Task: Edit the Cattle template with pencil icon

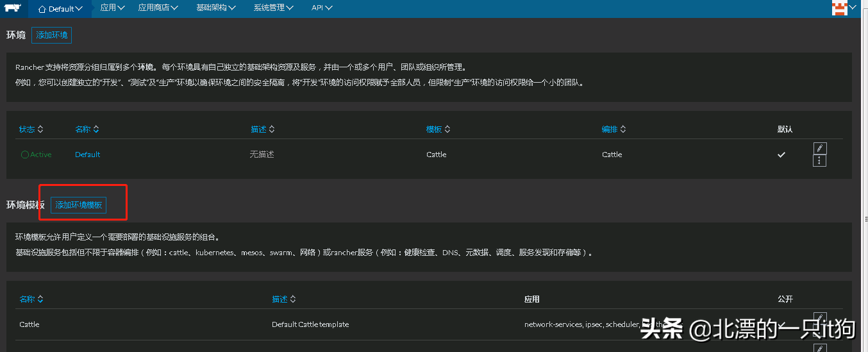Action: (x=819, y=318)
